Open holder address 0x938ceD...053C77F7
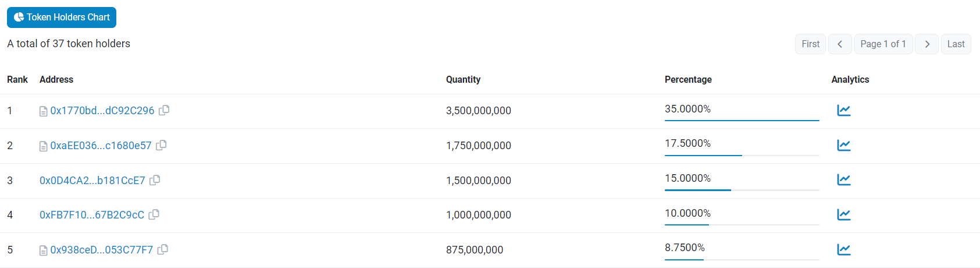The width and height of the screenshot is (980, 268). click(102, 250)
